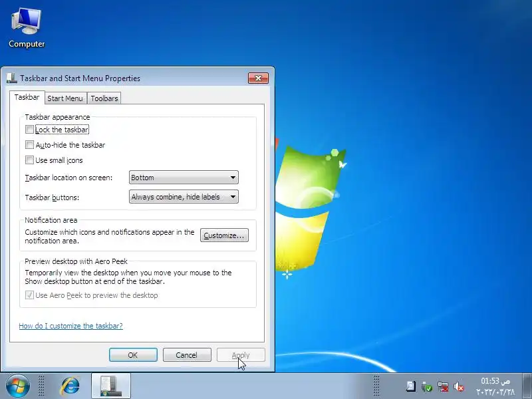Click the Notification area group label
Screen dimensions: 532x399
51,220
